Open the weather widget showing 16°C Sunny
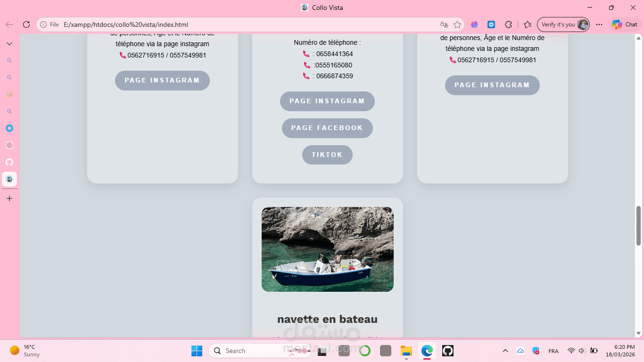Image resolution: width=644 pixels, height=362 pixels. pyautogui.click(x=25, y=351)
